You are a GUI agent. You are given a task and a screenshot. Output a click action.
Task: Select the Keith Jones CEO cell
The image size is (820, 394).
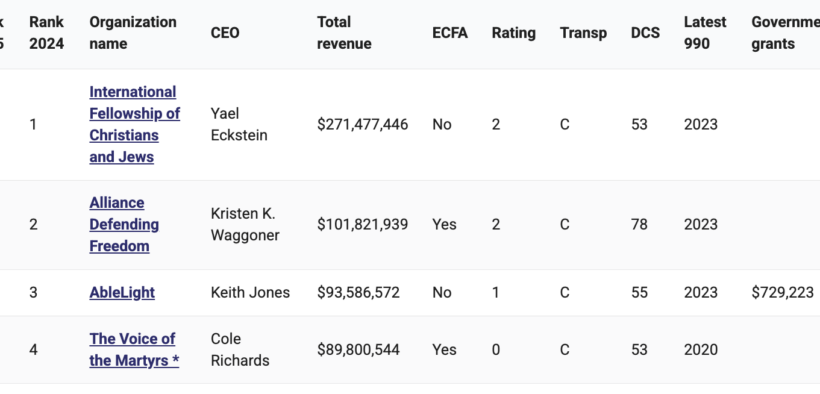(x=250, y=292)
